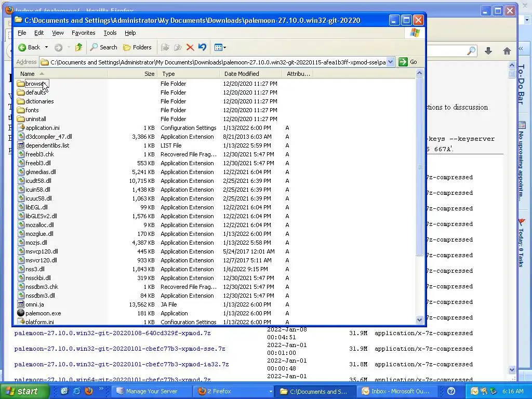Open Back history dropdown arrow
The height and width of the screenshot is (399, 532).
point(46,47)
